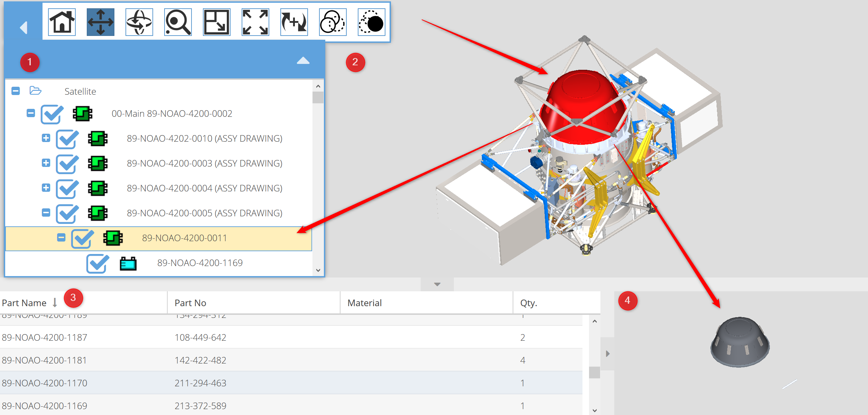Expand the 89-NOAO-4200-0003 assembly node
This screenshot has height=415, width=868.
point(46,163)
